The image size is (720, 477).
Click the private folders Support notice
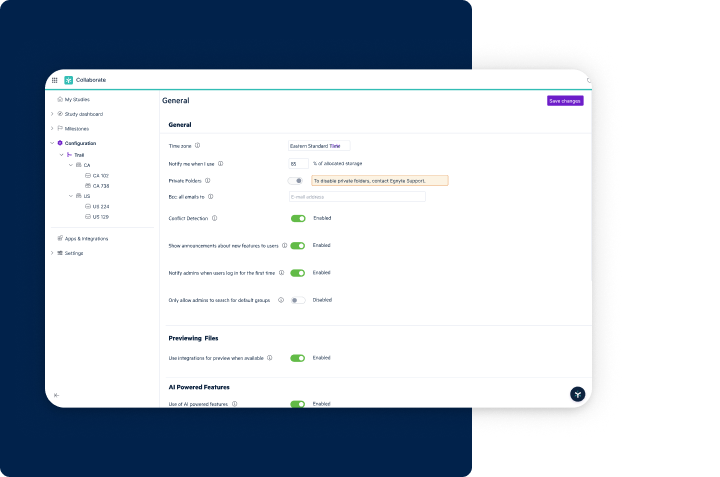pyautogui.click(x=380, y=180)
